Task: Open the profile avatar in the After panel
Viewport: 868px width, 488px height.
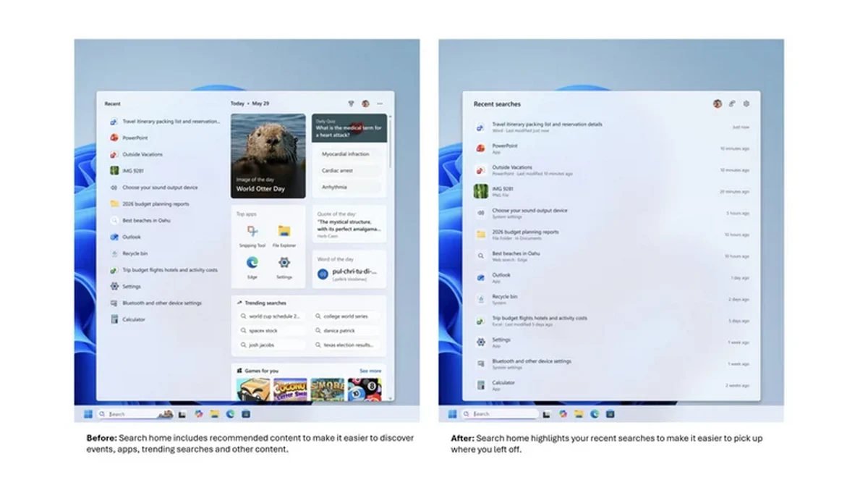Action: click(717, 104)
